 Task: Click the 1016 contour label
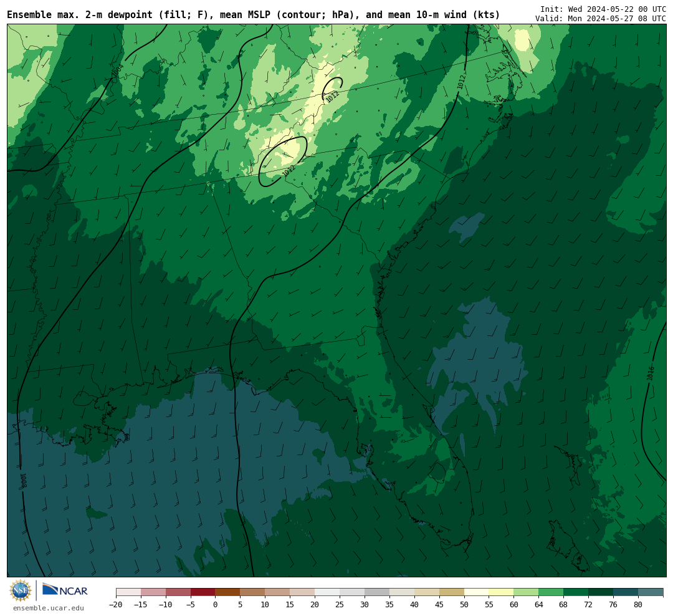pos(651,373)
